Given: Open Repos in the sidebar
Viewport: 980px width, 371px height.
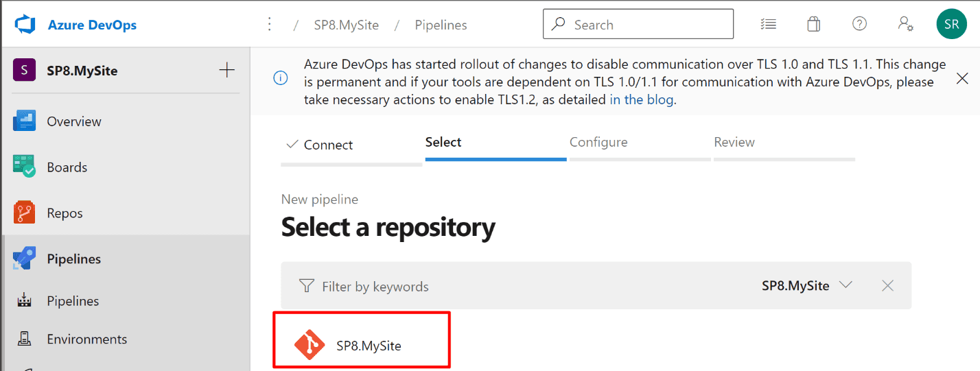Looking at the screenshot, I should coord(65,213).
